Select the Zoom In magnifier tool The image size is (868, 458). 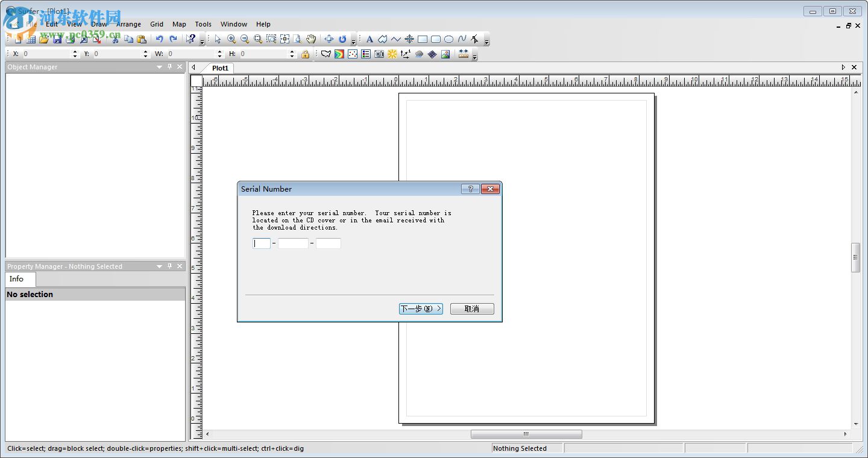point(231,39)
